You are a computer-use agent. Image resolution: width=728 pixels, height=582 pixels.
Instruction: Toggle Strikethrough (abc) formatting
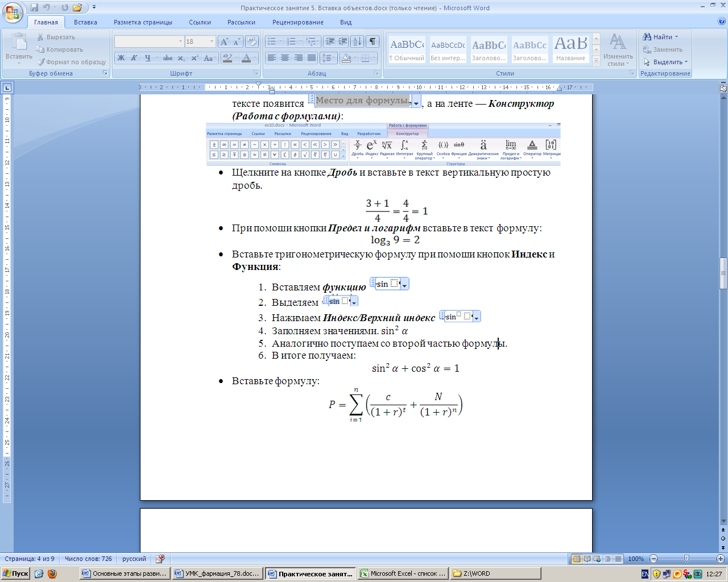click(168, 58)
